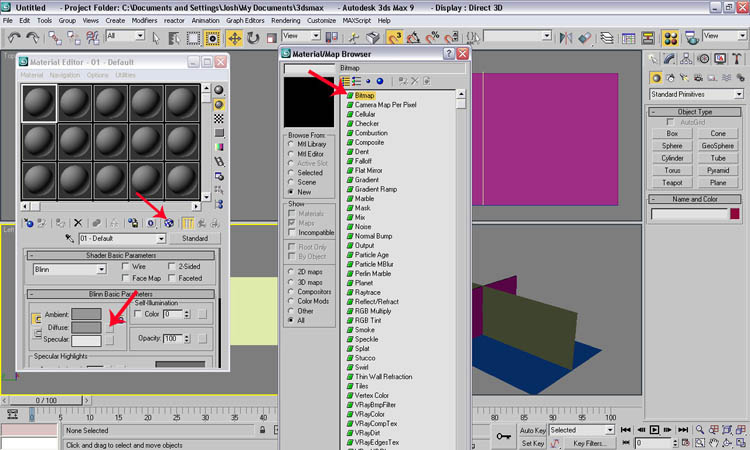
Task: Select the Move tool in main toolbar
Action: [237, 38]
